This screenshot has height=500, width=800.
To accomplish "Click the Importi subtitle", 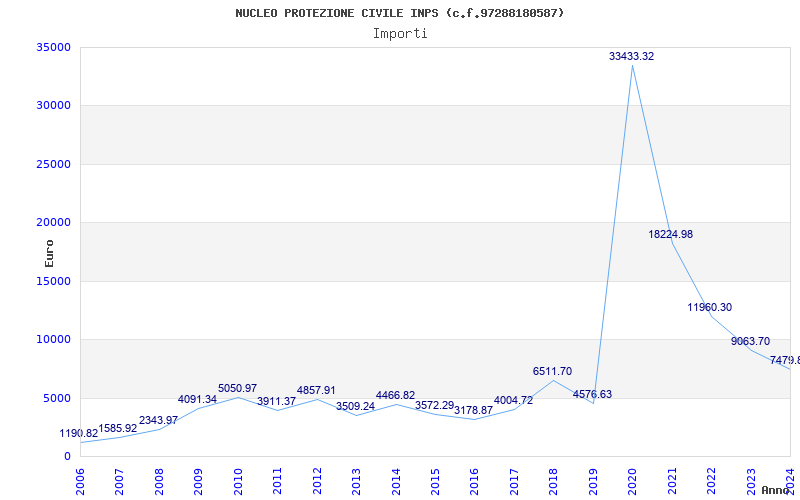I will click(x=400, y=34).
